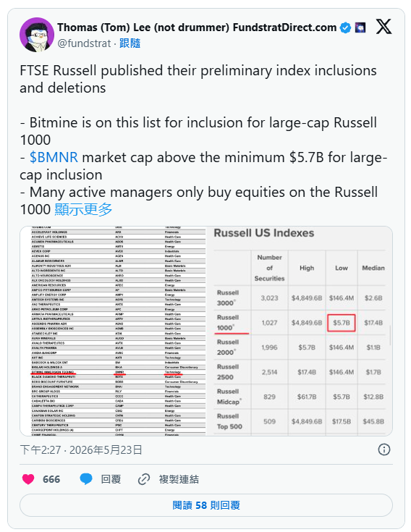411x532 pixels.
Task: Click the @fundstrat handle
Action: pyautogui.click(x=84, y=43)
